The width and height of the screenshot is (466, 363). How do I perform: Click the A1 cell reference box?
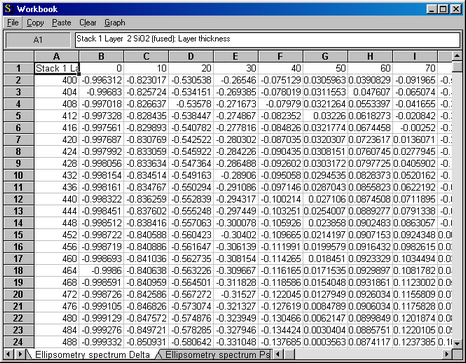tap(38, 40)
